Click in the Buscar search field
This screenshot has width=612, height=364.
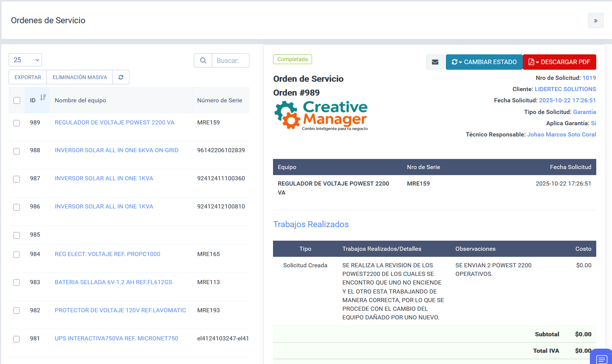point(230,60)
